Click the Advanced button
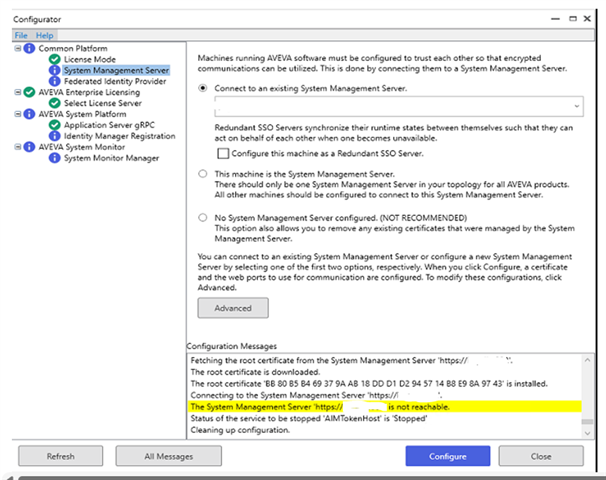 click(233, 308)
